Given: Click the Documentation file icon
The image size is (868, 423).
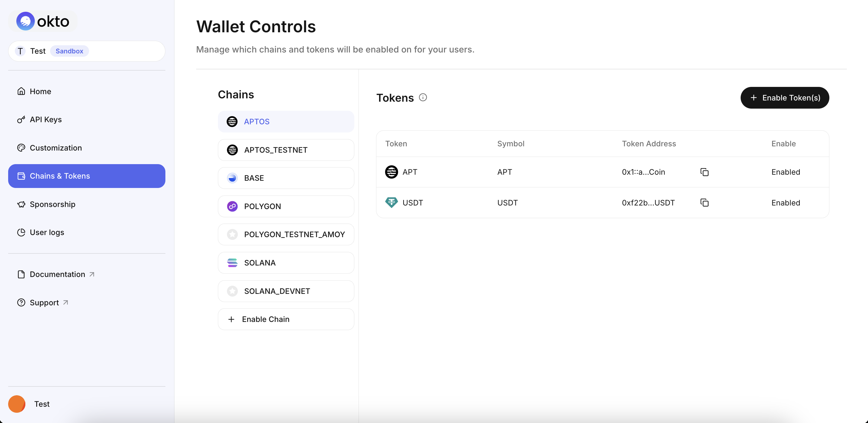Looking at the screenshot, I should (21, 274).
